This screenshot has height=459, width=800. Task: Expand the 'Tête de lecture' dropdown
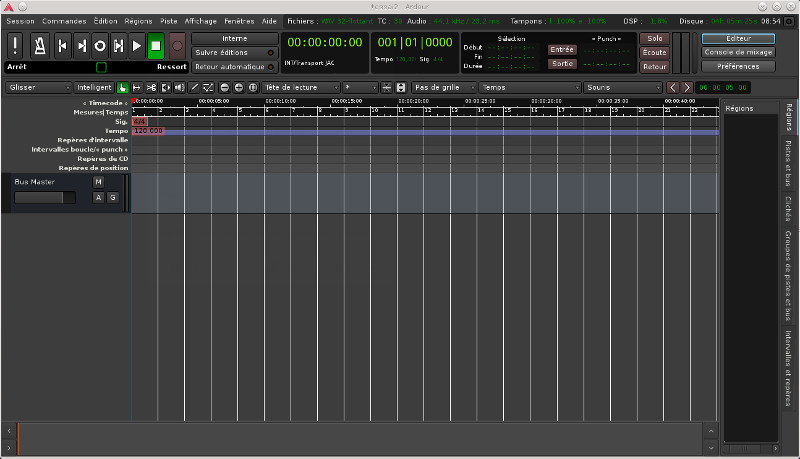coord(298,87)
